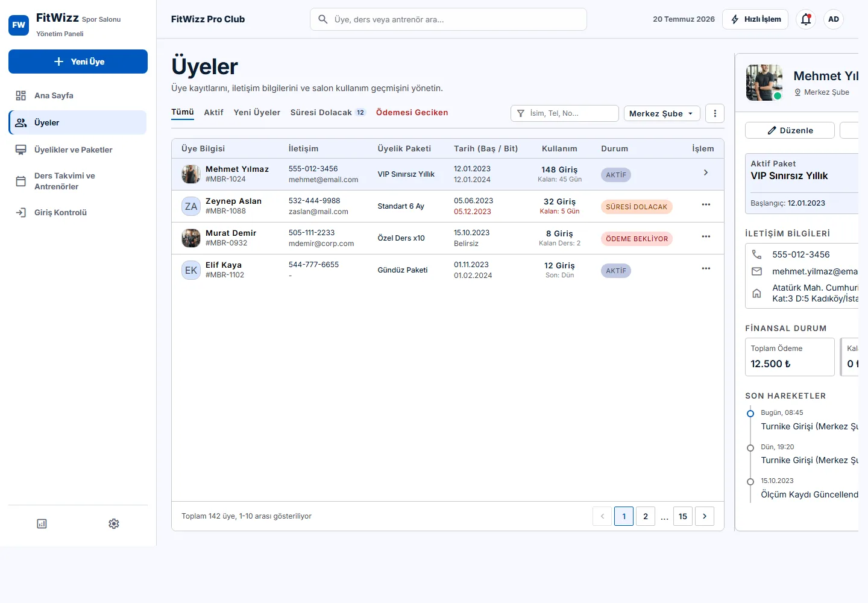
Task: Click the email envelope icon in contact info
Action: (756, 271)
